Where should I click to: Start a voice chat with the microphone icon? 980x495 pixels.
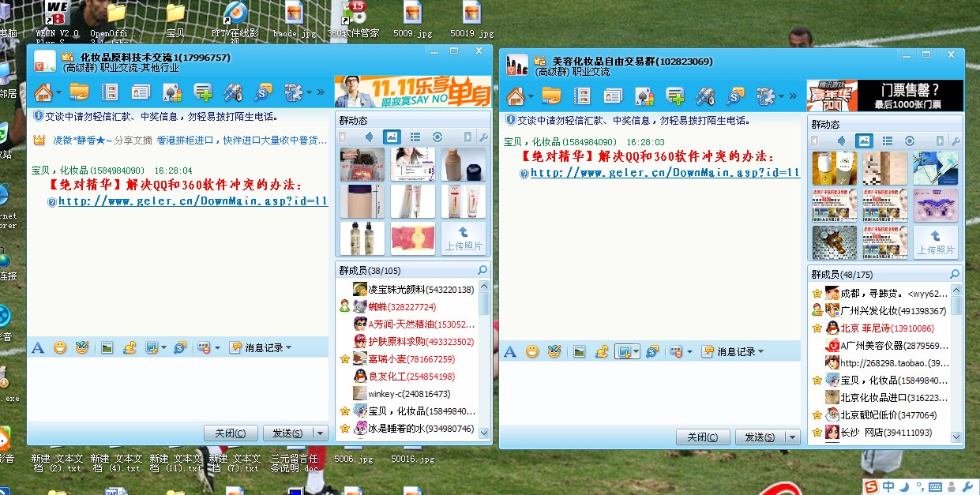pos(232,92)
